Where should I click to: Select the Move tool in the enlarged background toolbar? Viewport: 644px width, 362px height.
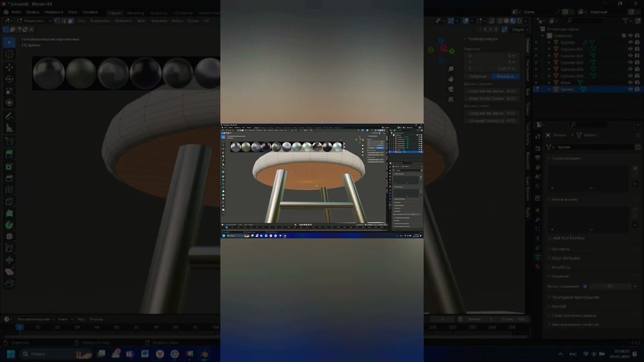pos(10,67)
